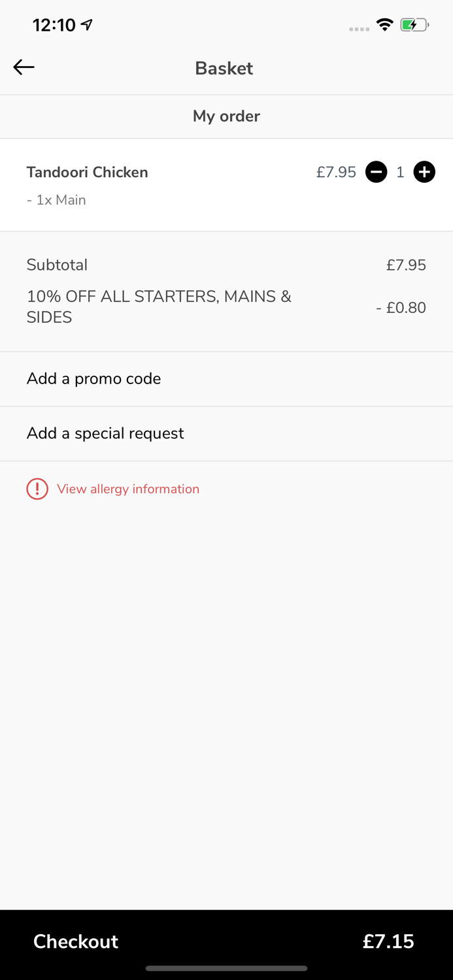Tap the Basket page title
453x980 pixels.
[x=224, y=68]
